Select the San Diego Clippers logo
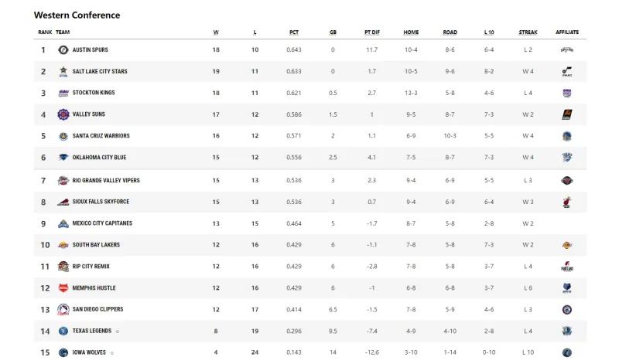This screenshot has width=619, height=364. point(63,310)
